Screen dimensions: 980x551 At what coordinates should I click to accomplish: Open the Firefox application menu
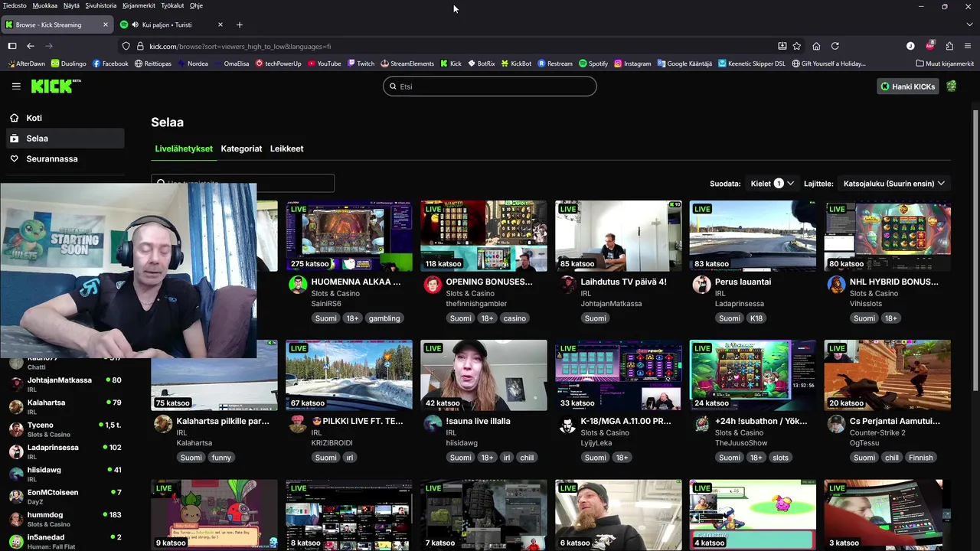(968, 46)
